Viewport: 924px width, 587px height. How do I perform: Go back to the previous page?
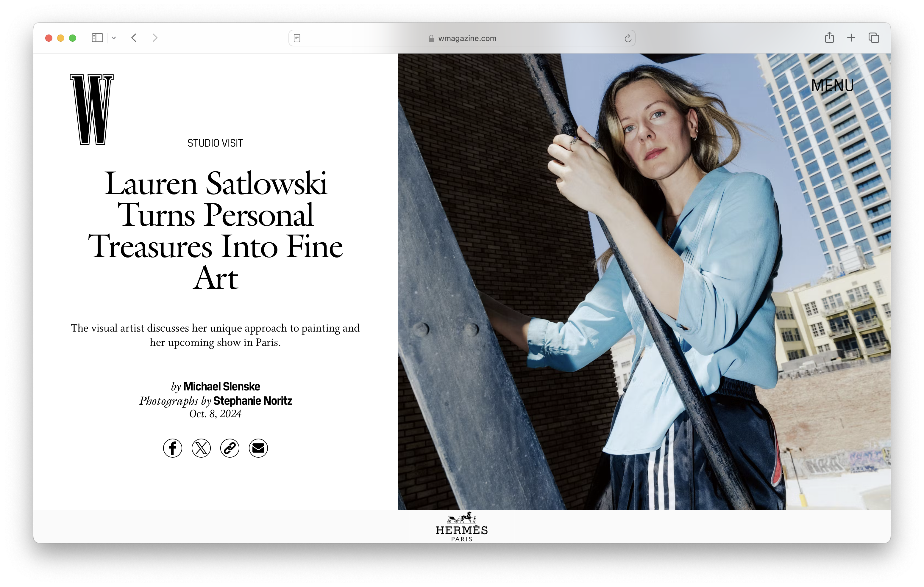click(134, 37)
